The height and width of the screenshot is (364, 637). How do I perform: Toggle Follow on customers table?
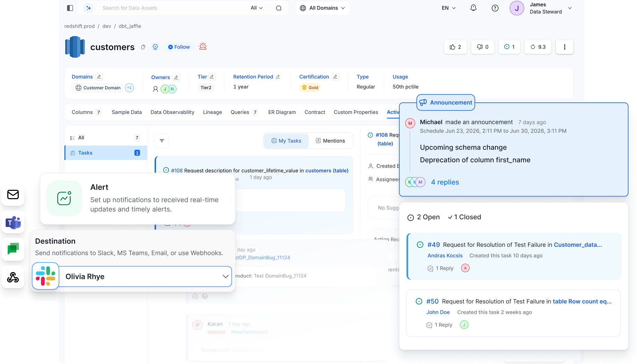(x=179, y=47)
